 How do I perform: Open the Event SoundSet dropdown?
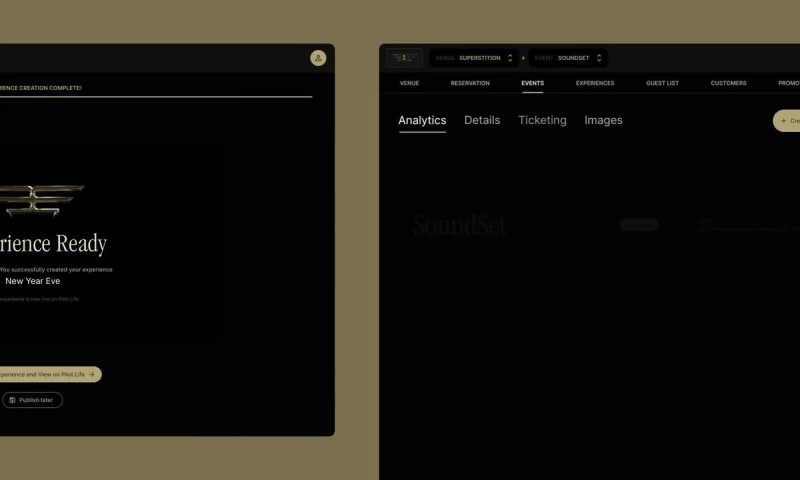567,58
